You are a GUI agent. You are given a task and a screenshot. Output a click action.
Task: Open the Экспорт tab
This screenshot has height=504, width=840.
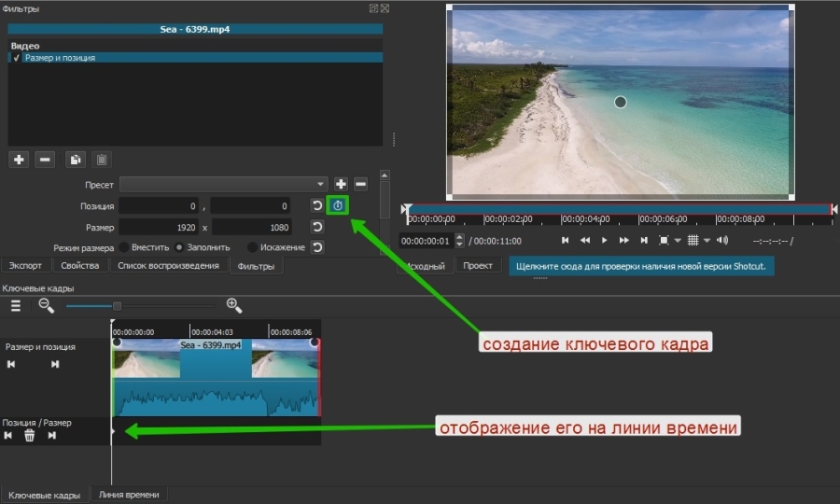coord(25,266)
